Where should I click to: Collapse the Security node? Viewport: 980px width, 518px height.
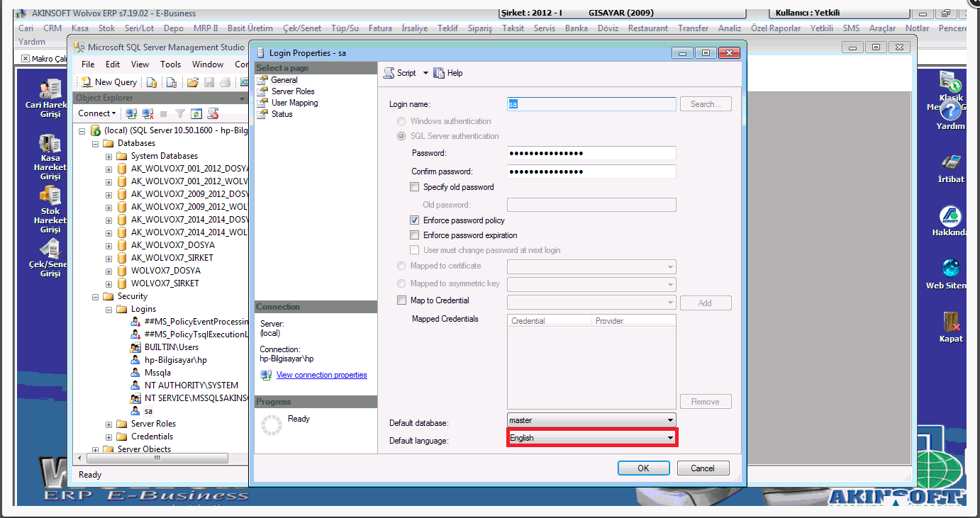tap(95, 296)
